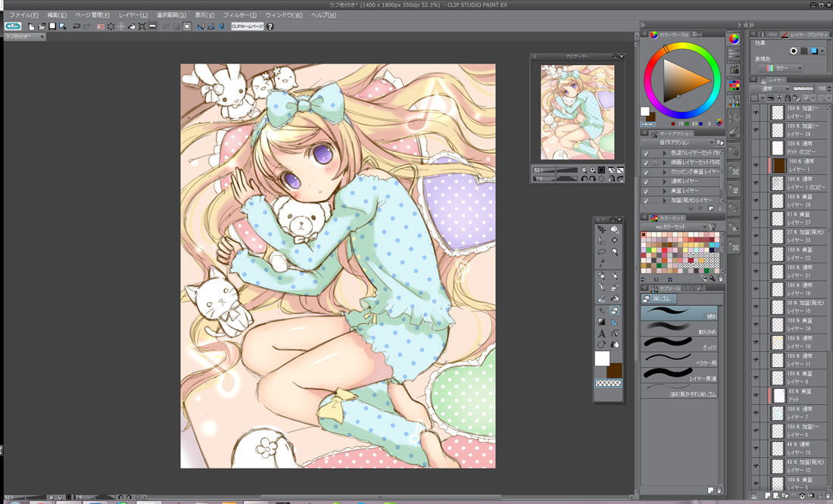Click the Scale Up/Down Transform command icon
Screen dimensions: 833x504
point(142,26)
